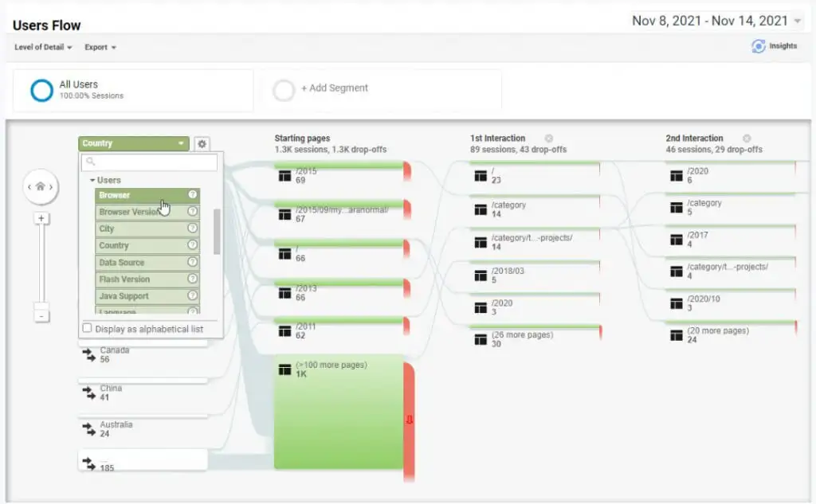Click page icon of >100 more pages
Viewport: 816px width, 504px height.
click(x=284, y=369)
